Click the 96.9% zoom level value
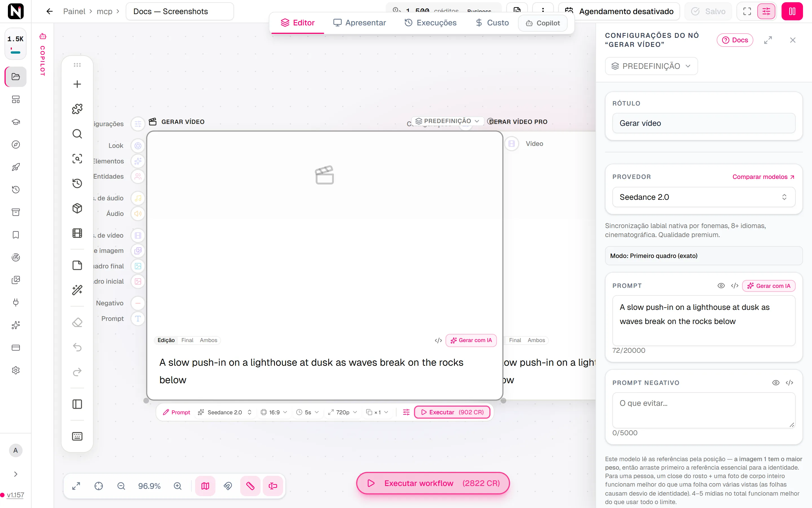 149,486
